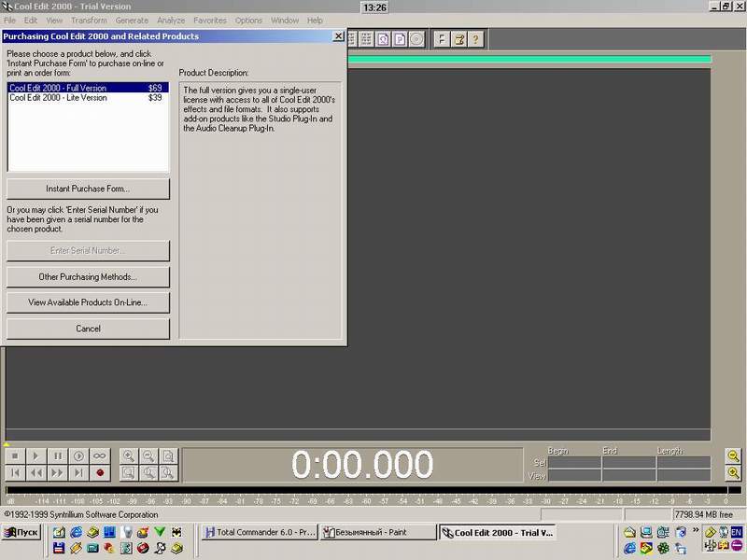
Task: Click the CD disc toolbar icon
Action: [x=416, y=39]
